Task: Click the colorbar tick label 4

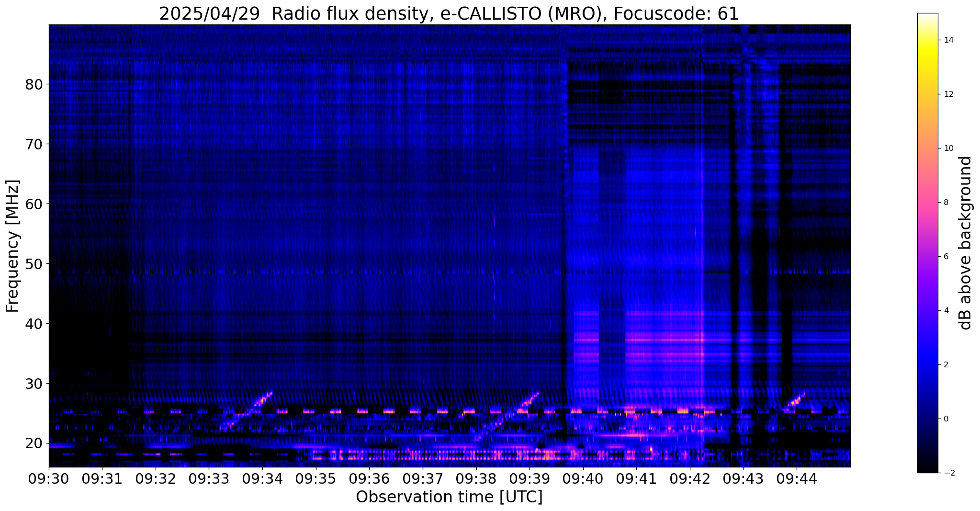Action: pos(946,311)
